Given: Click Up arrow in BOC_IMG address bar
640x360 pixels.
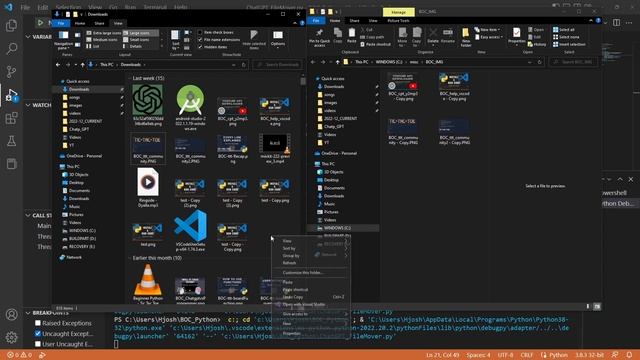Looking at the screenshot, I should 338,62.
